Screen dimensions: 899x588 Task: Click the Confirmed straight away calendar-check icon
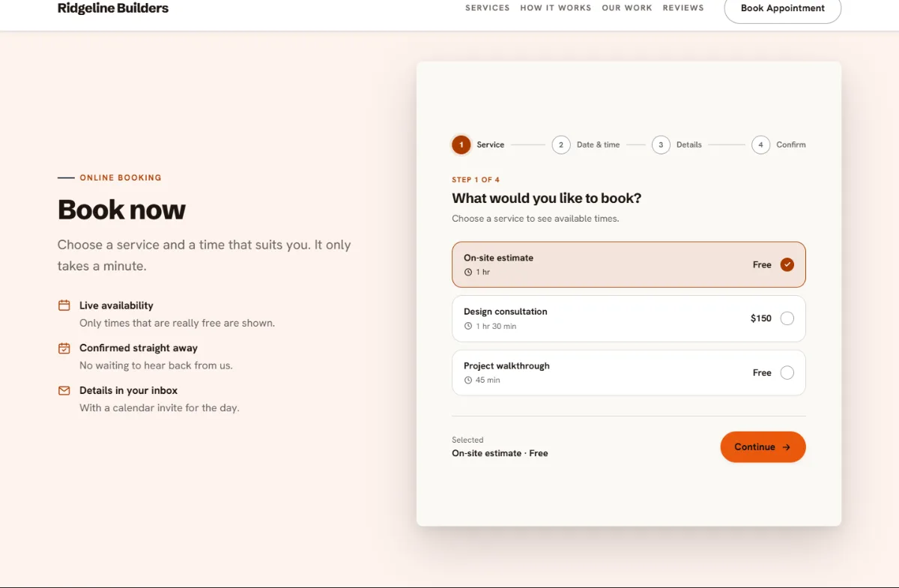[64, 348]
